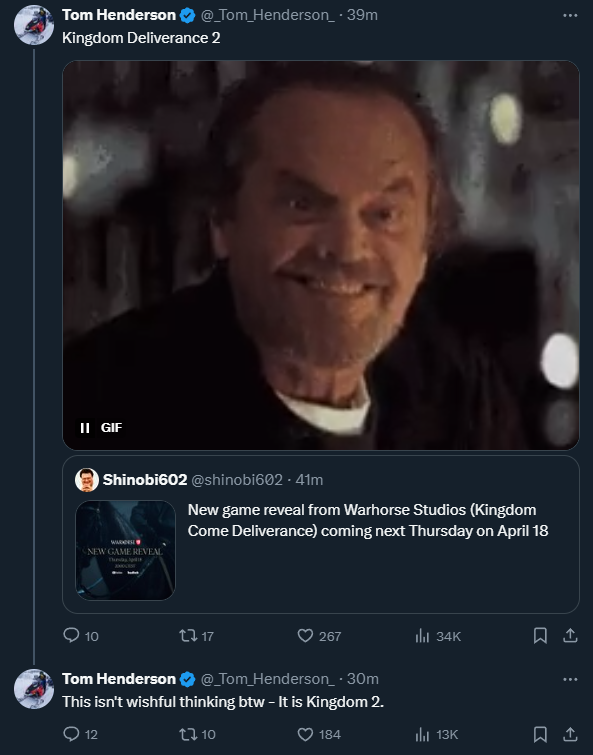Repost the first tweet with 17 reposts
This screenshot has width=593, height=755.
coord(188,636)
